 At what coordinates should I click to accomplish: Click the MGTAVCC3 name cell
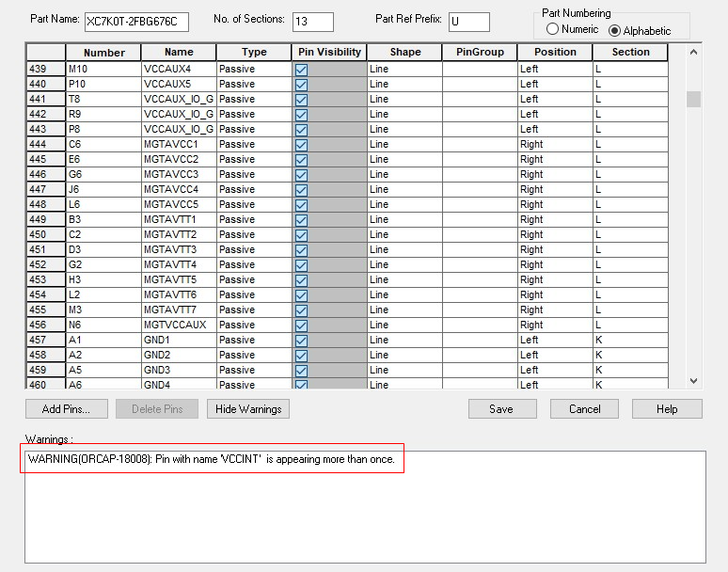(x=179, y=175)
